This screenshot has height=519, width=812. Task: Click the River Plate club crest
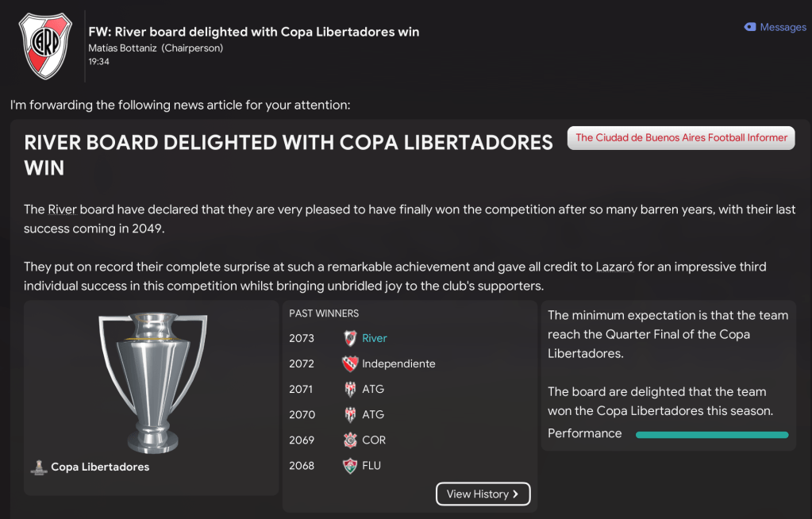pyautogui.click(x=44, y=46)
